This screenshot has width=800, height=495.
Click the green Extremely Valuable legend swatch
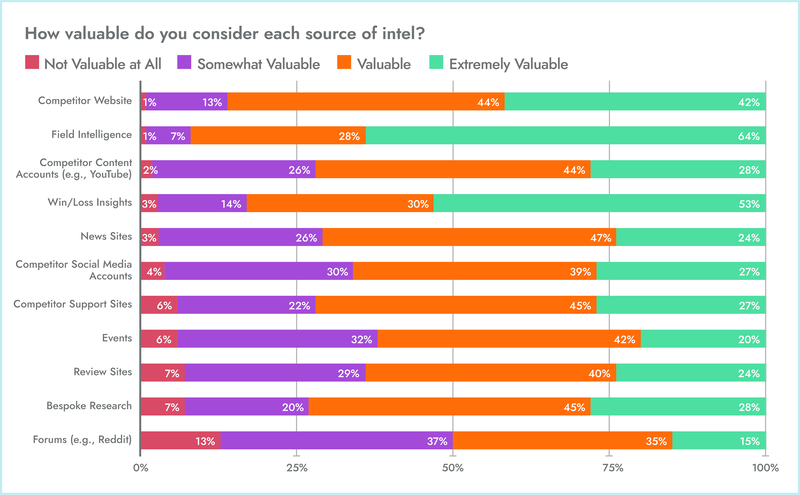435,64
